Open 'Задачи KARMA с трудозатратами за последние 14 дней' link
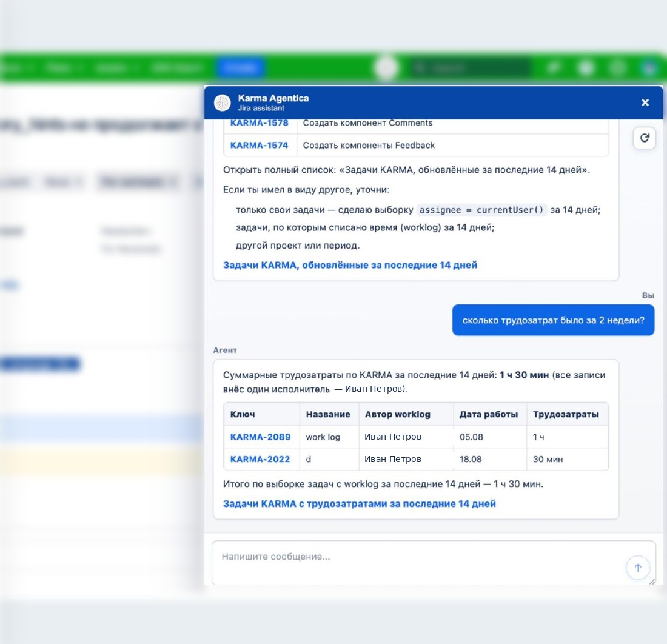 click(360, 504)
